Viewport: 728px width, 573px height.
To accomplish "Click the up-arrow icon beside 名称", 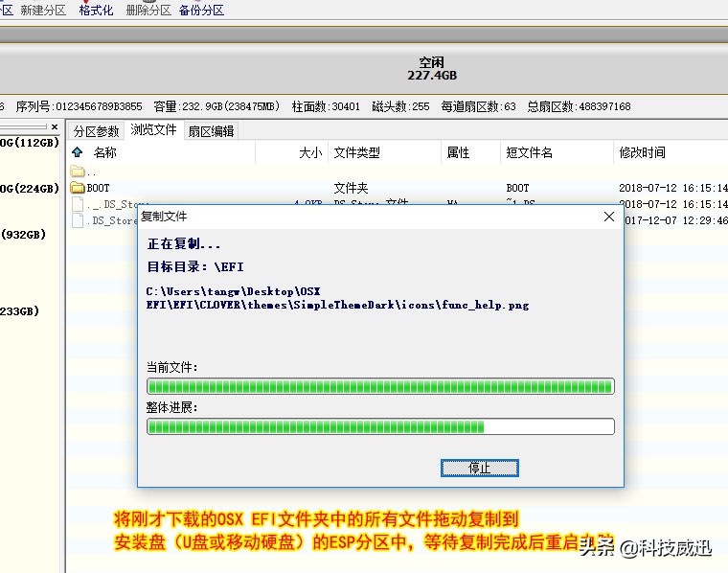I will [77, 152].
